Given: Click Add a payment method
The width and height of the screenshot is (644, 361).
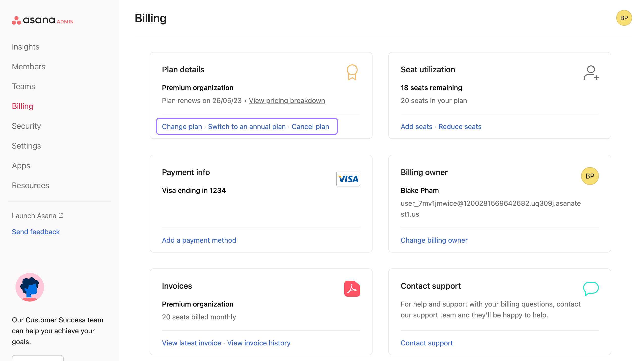Looking at the screenshot, I should click(x=199, y=240).
